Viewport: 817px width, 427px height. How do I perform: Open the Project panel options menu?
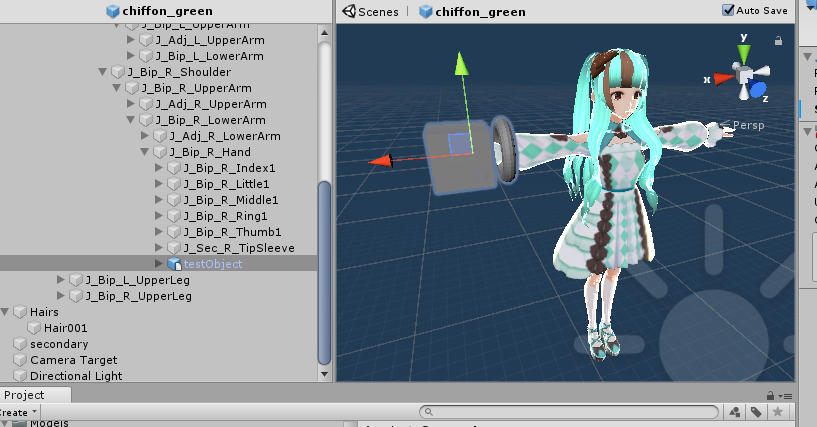(x=786, y=396)
